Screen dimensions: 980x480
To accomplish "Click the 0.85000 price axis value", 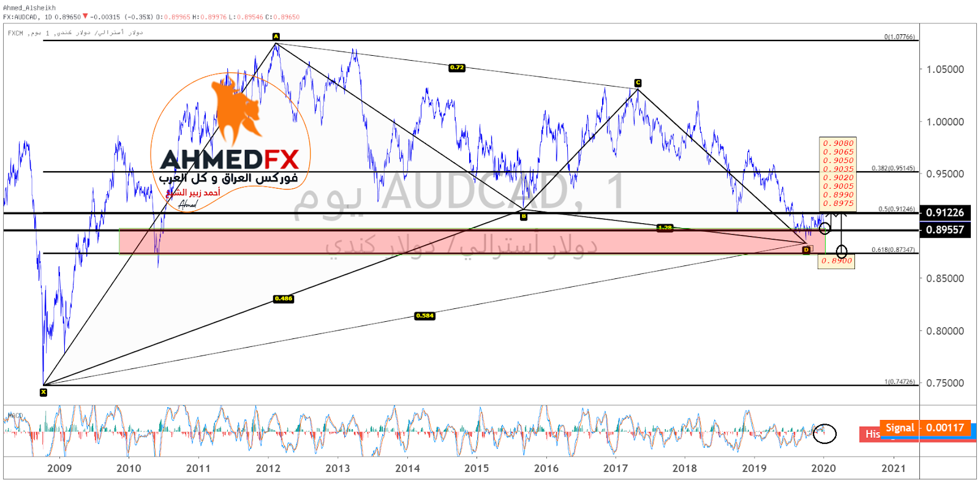I will [945, 278].
